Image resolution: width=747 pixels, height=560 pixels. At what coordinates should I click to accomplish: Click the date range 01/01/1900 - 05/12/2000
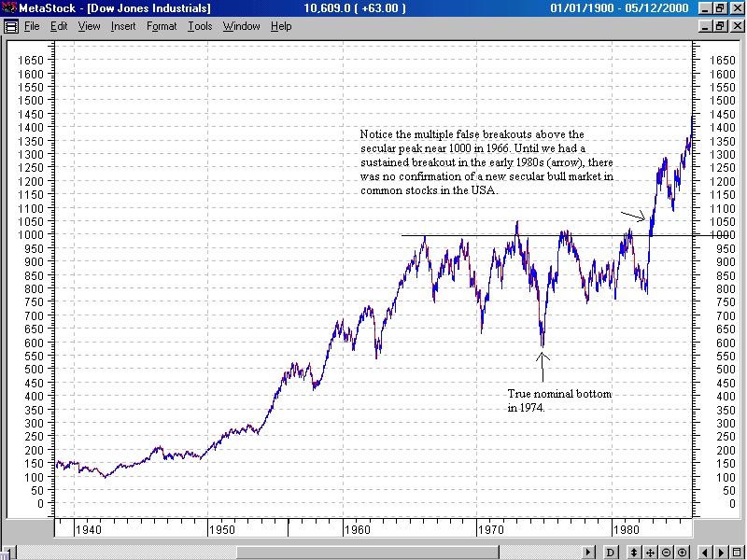pos(619,8)
